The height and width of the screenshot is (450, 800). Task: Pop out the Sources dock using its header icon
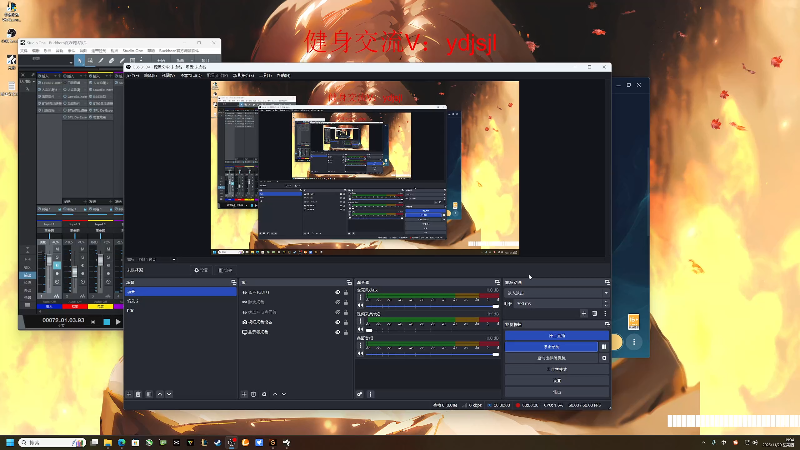349,283
